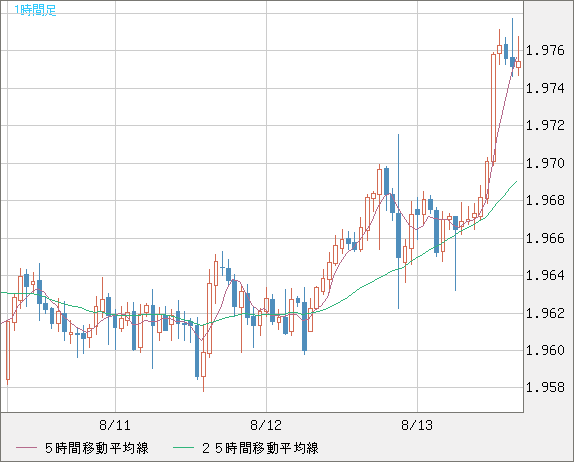The image size is (574, 462).
Task: Click the 8/13 date label
Action: (417, 425)
